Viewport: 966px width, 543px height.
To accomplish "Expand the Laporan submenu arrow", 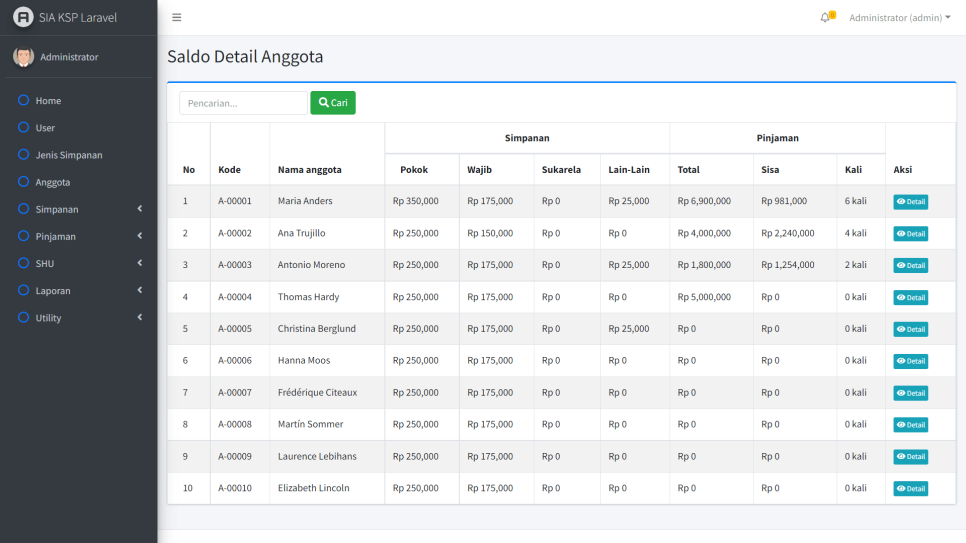I will point(140,290).
